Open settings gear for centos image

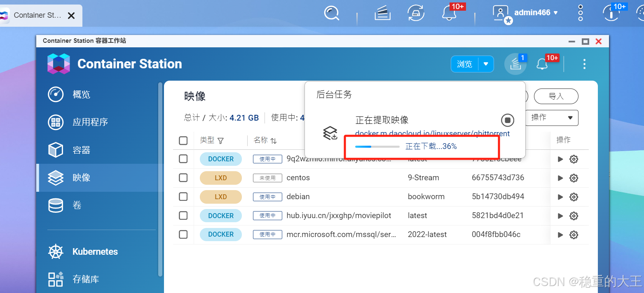coord(574,178)
